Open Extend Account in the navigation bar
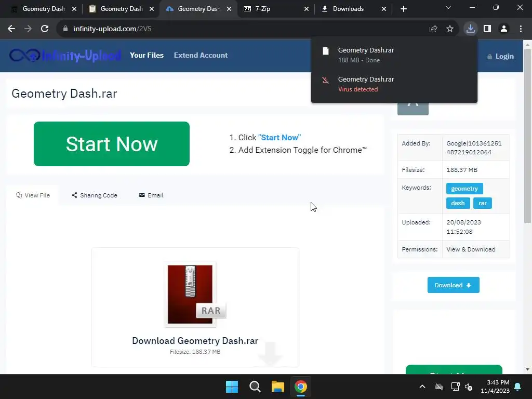 coord(201,55)
